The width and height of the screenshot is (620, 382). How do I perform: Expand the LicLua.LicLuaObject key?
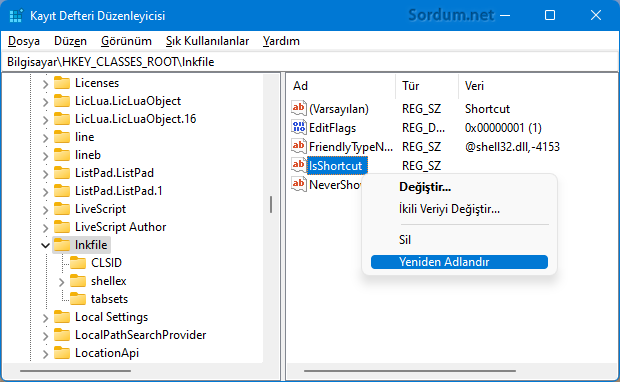pyautogui.click(x=45, y=102)
